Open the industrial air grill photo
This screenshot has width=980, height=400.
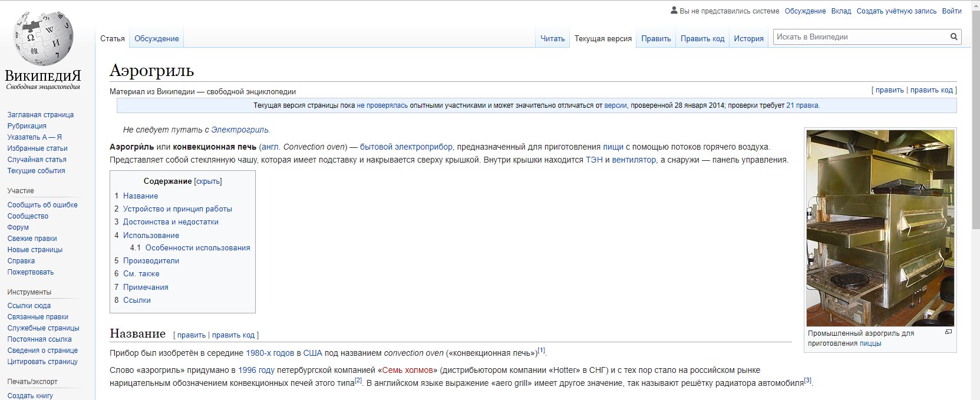coord(880,228)
